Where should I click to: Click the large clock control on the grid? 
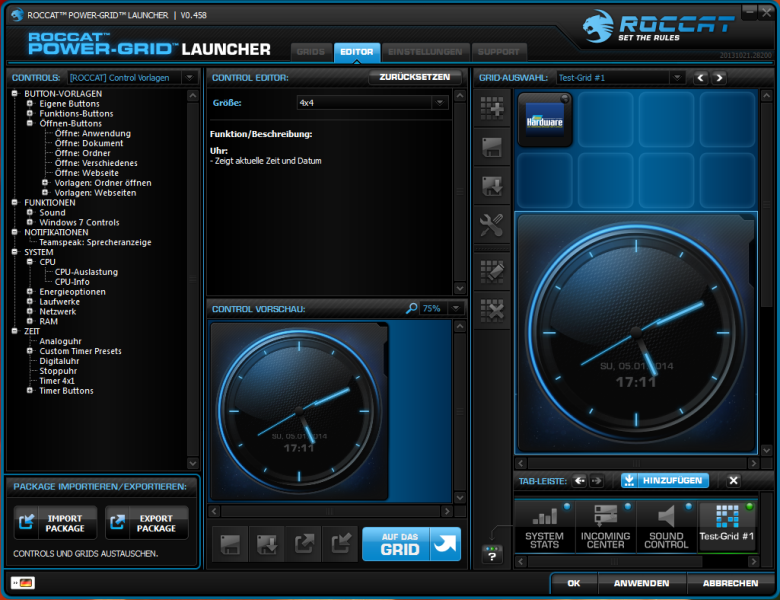click(636, 333)
